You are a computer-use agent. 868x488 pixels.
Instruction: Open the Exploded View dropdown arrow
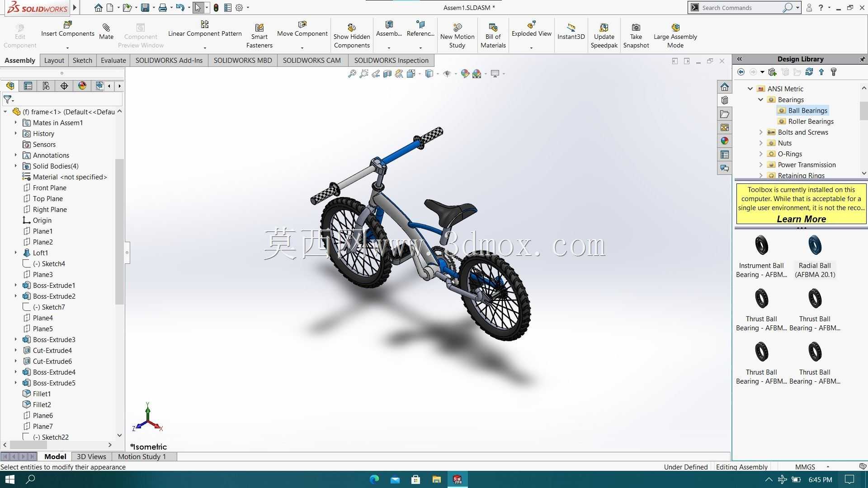[531, 48]
